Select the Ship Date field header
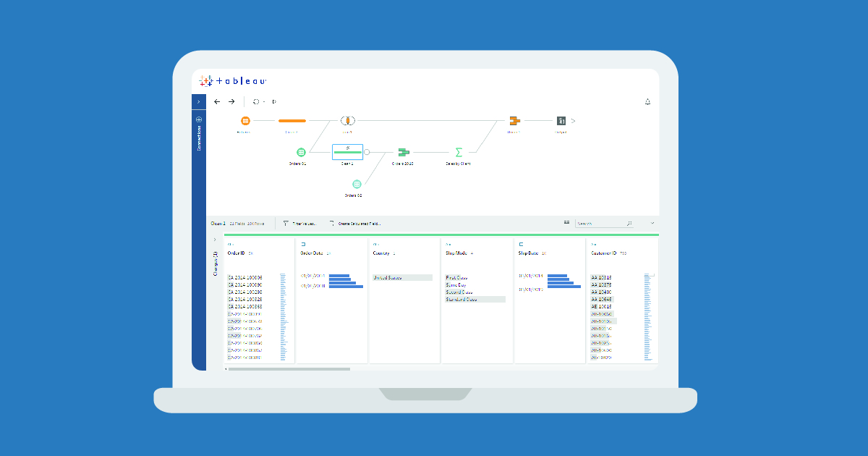This screenshot has width=868, height=456. pos(528,253)
